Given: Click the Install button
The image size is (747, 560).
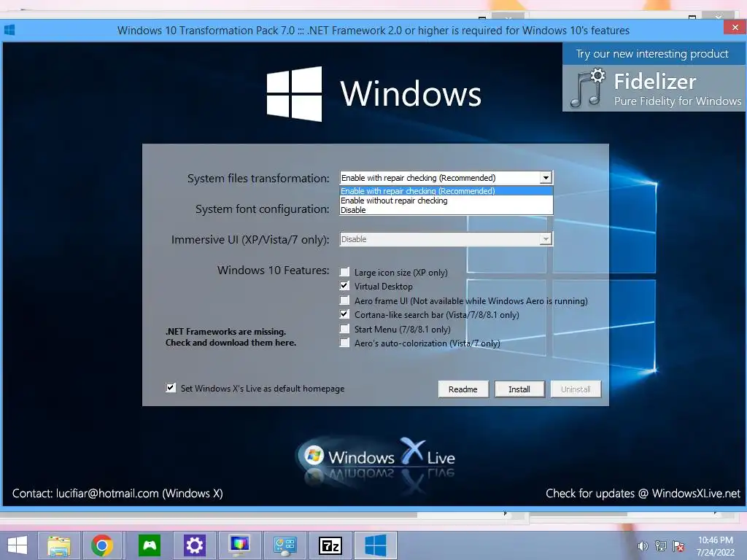Looking at the screenshot, I should [519, 389].
